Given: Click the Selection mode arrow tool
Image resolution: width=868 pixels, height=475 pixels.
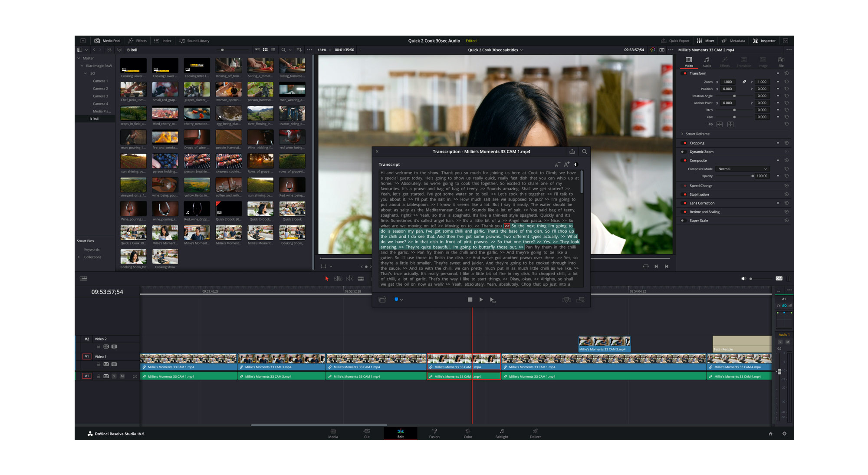Looking at the screenshot, I should [327, 279].
